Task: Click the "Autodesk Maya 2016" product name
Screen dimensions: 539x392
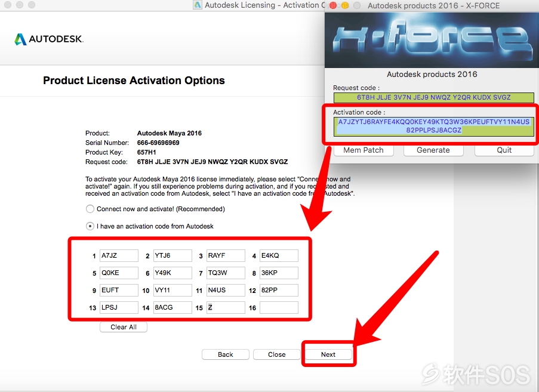Action: pyautogui.click(x=169, y=133)
